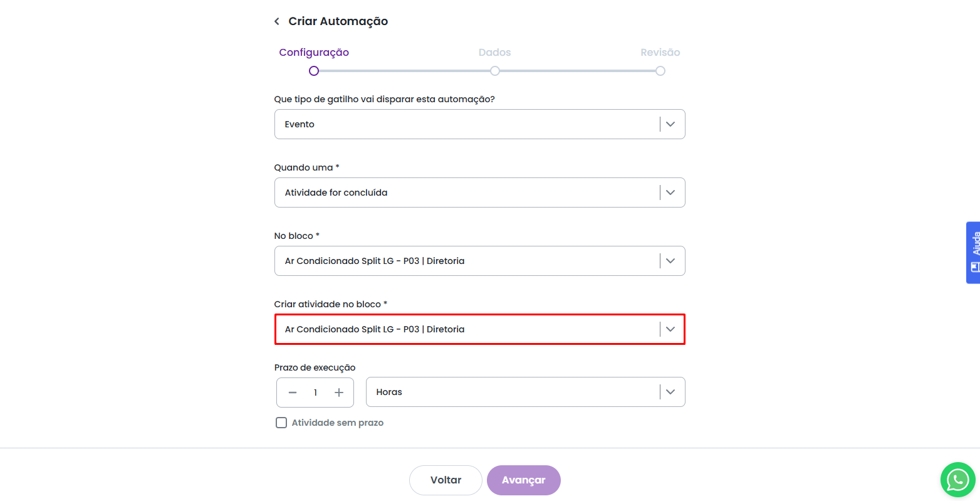The image size is (980, 501).
Task: Click the execution deadline number field
Action: (x=316, y=393)
